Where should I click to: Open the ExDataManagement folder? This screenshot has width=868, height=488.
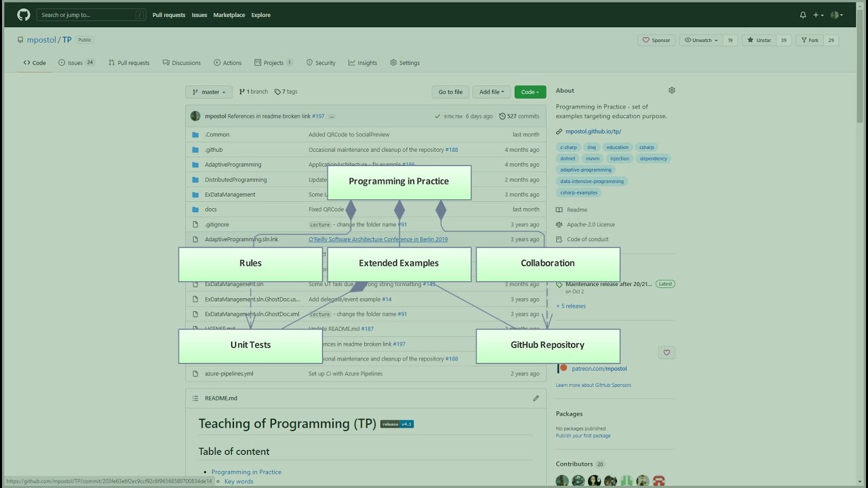[230, 195]
